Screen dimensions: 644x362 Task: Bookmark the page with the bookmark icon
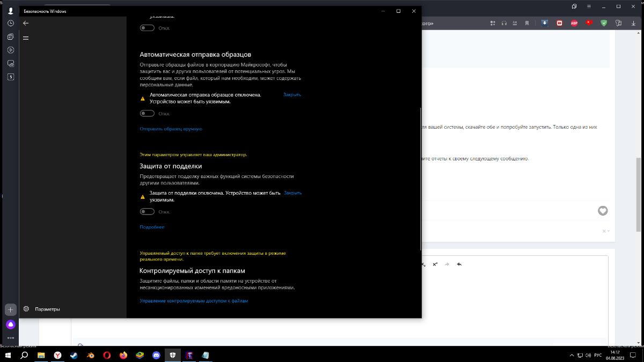(527, 23)
